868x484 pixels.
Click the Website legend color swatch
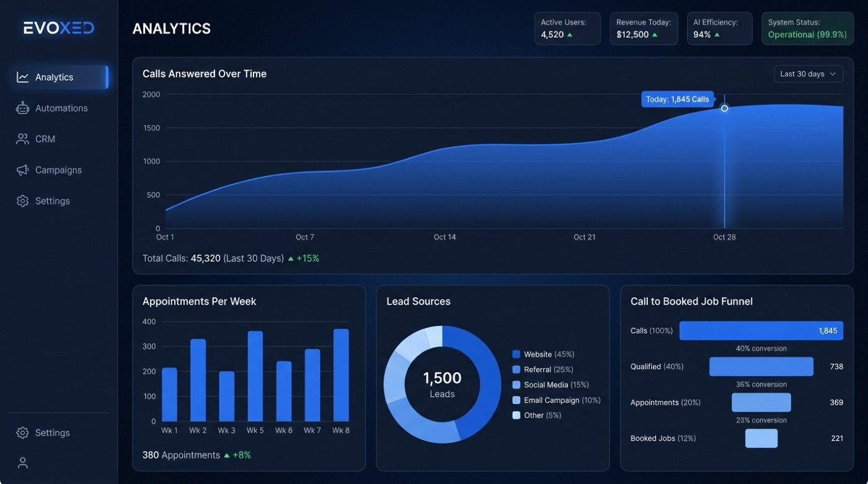tap(516, 354)
